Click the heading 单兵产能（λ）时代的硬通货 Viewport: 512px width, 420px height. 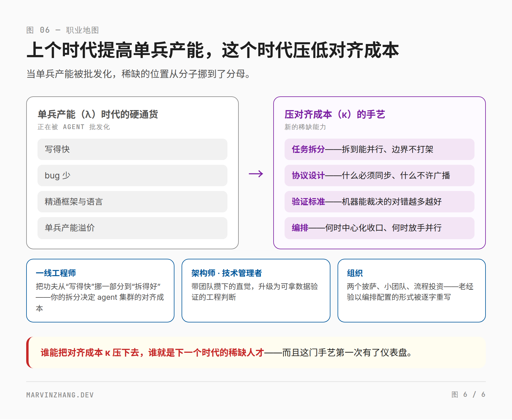coord(98,114)
